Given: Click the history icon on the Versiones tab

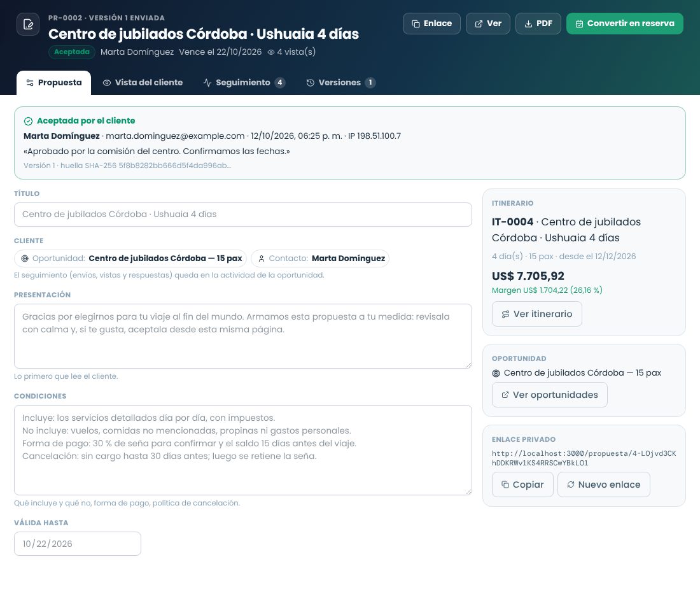Looking at the screenshot, I should coord(311,83).
